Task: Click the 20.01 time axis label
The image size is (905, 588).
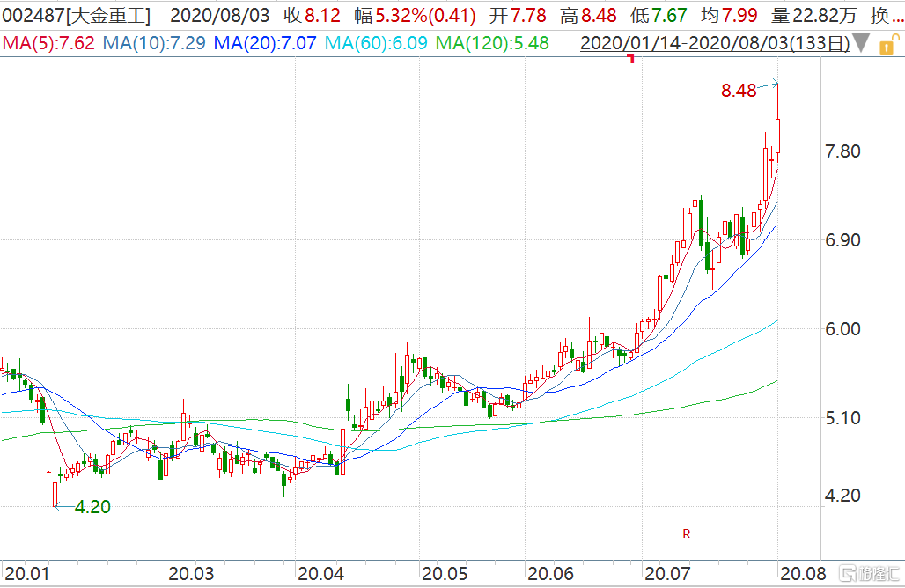Action: click(26, 574)
